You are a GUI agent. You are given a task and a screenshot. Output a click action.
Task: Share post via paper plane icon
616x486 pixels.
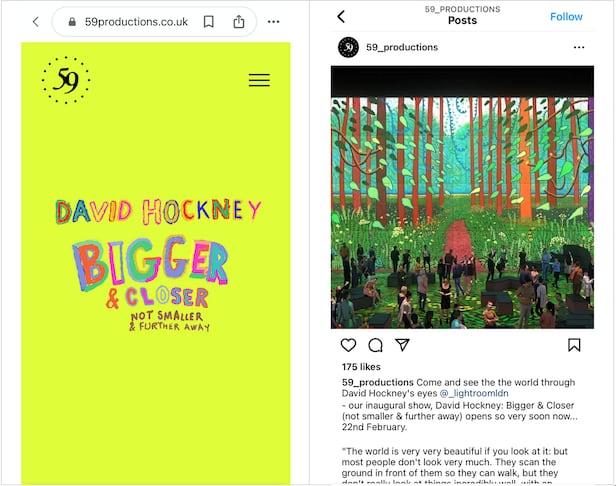pos(402,345)
